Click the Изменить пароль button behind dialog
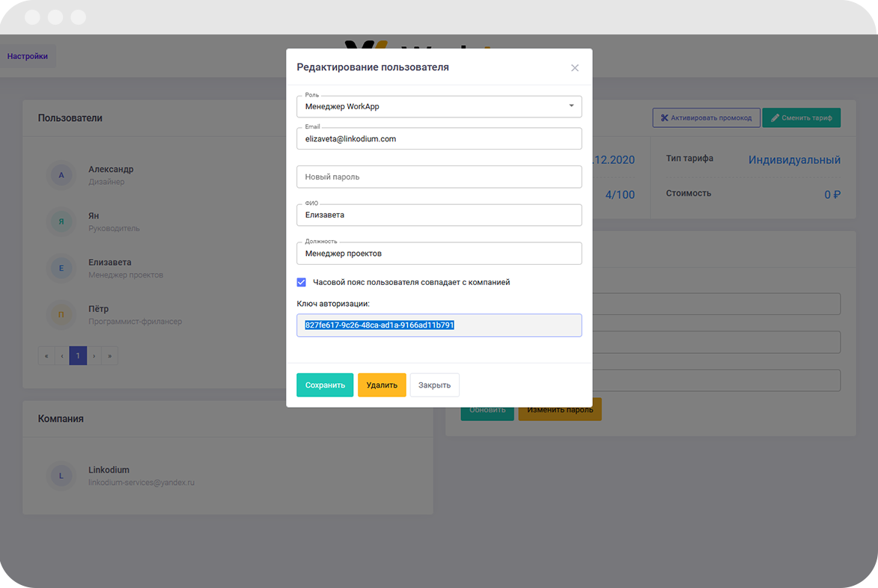 click(560, 410)
